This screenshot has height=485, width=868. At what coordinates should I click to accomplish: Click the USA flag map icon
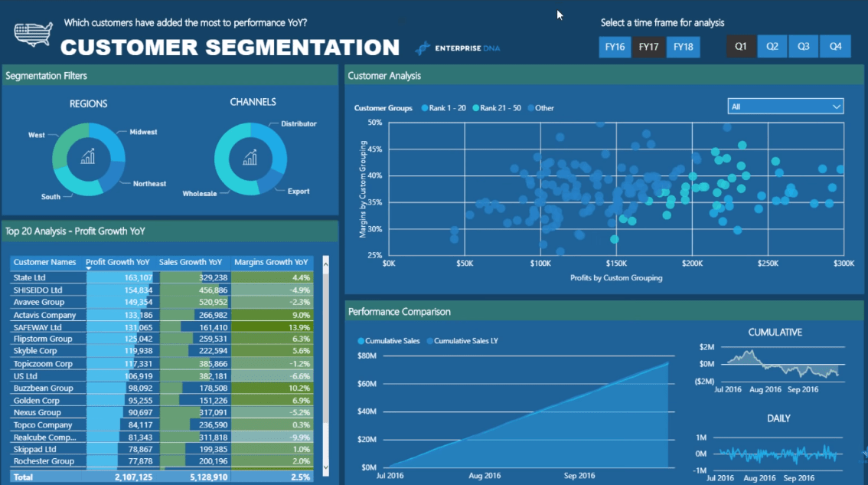point(33,34)
